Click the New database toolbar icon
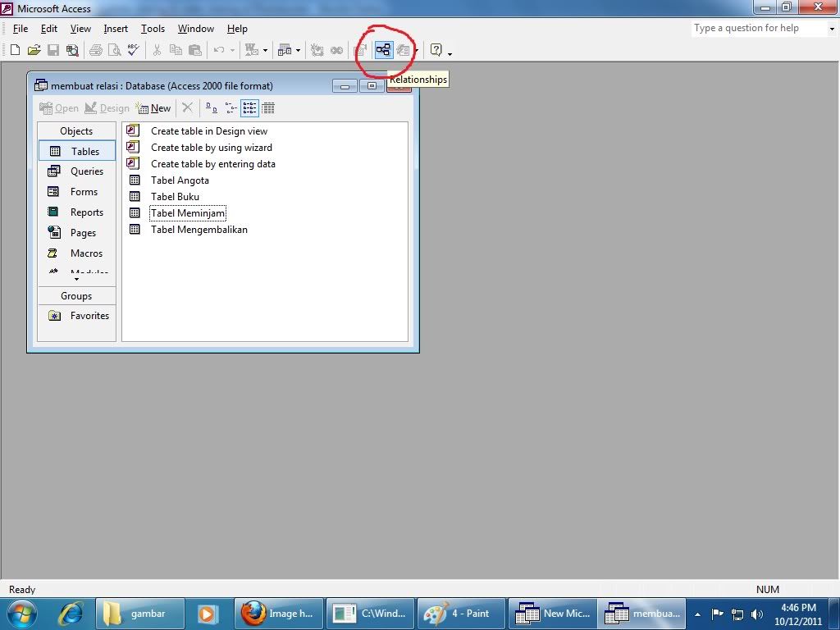The height and width of the screenshot is (630, 840). point(15,50)
